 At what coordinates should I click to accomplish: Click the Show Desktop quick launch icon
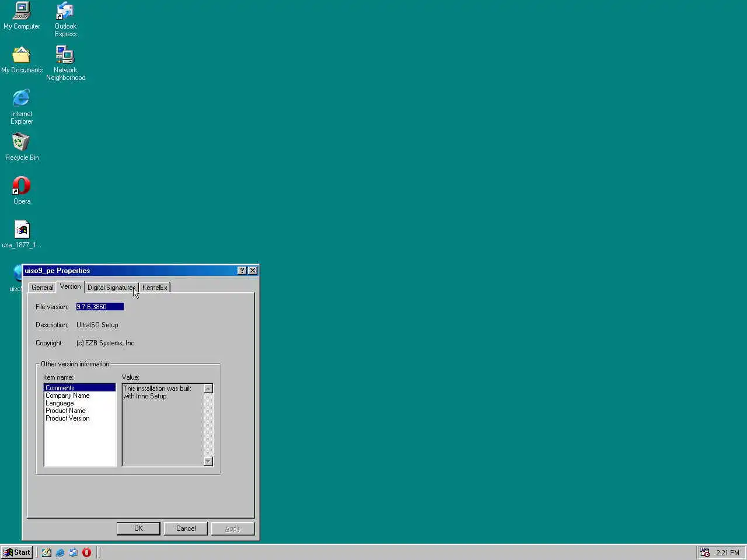pos(47,552)
